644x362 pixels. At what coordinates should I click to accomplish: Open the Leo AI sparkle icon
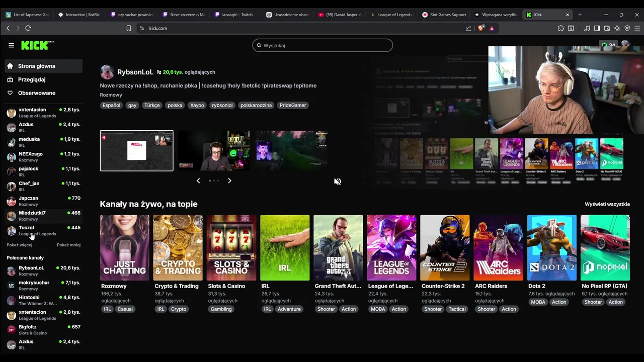pyautogui.click(x=617, y=28)
